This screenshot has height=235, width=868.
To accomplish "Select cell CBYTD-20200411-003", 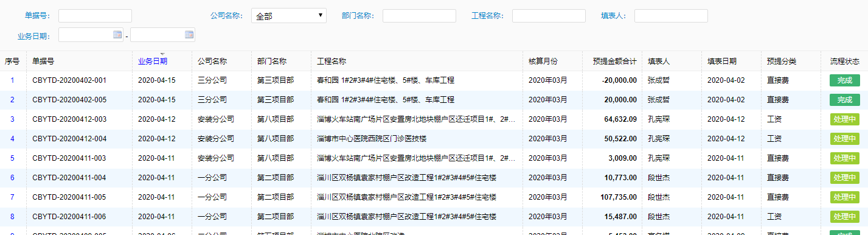I will (x=69, y=158).
